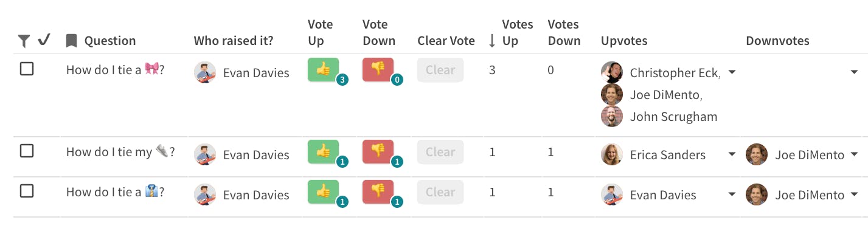Upvote the necktie question
The height and width of the screenshot is (251, 868).
tap(323, 191)
